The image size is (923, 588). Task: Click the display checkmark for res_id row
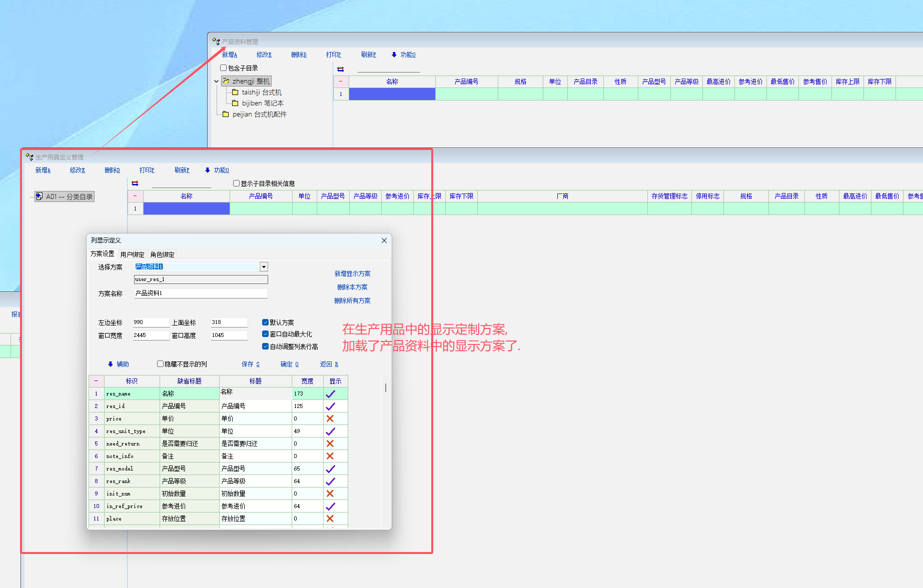(331, 406)
